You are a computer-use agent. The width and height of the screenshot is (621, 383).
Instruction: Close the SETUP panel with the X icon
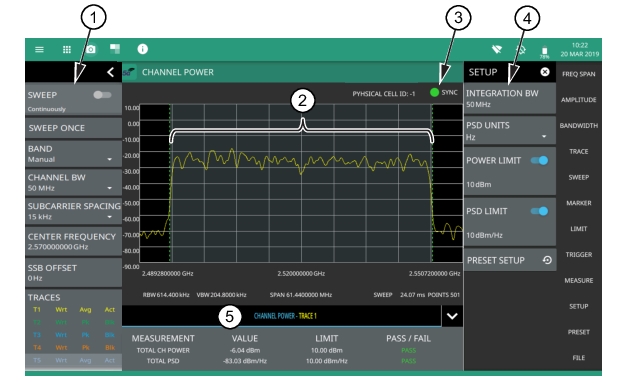point(545,72)
